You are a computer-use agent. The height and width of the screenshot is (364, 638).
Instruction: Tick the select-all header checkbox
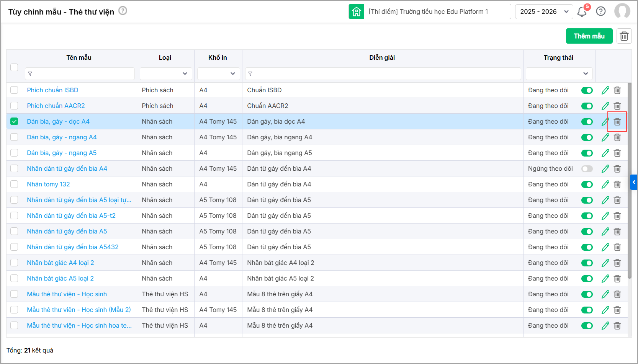click(14, 67)
